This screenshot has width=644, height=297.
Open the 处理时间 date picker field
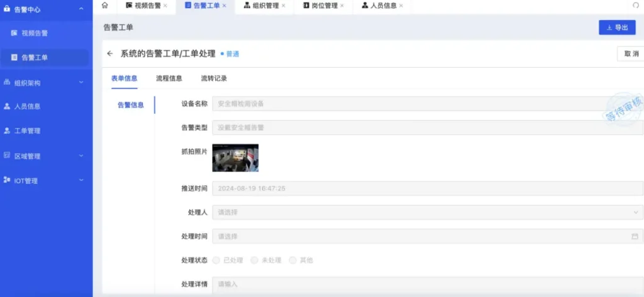click(x=428, y=236)
